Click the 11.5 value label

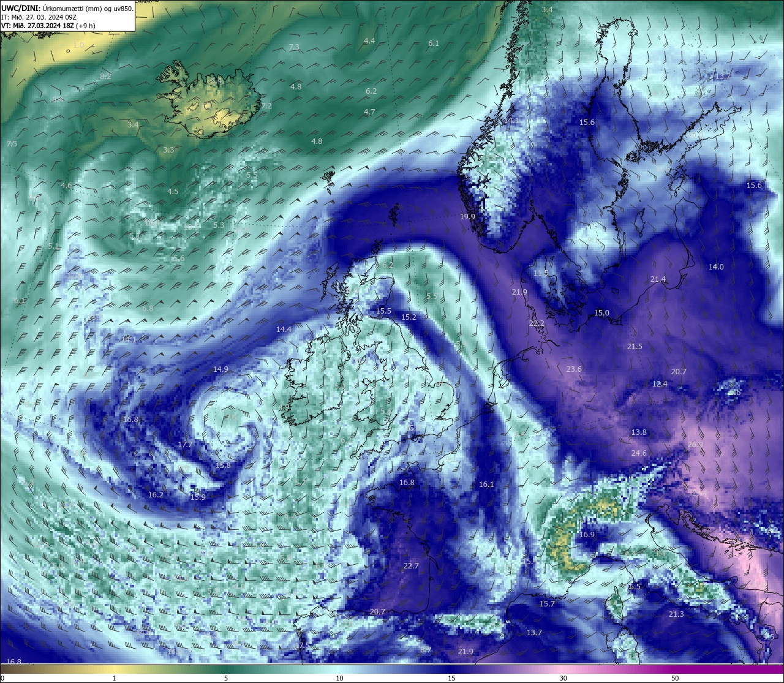pos(541,273)
